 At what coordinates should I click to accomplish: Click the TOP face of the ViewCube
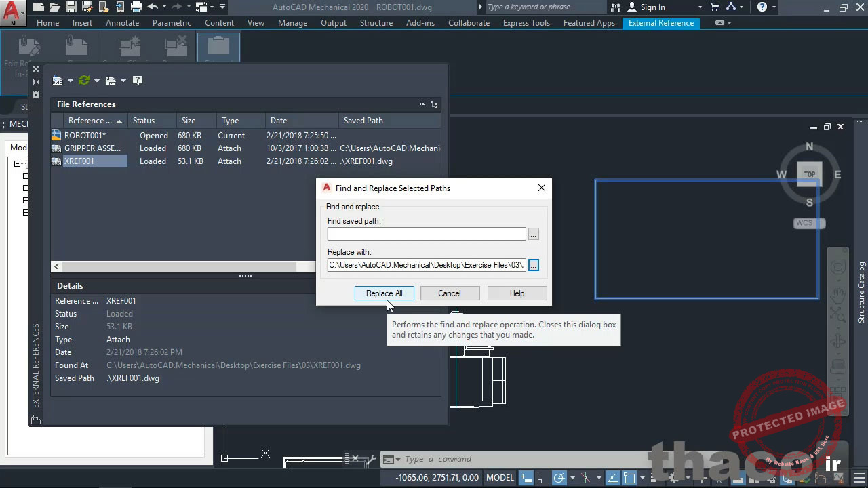810,174
